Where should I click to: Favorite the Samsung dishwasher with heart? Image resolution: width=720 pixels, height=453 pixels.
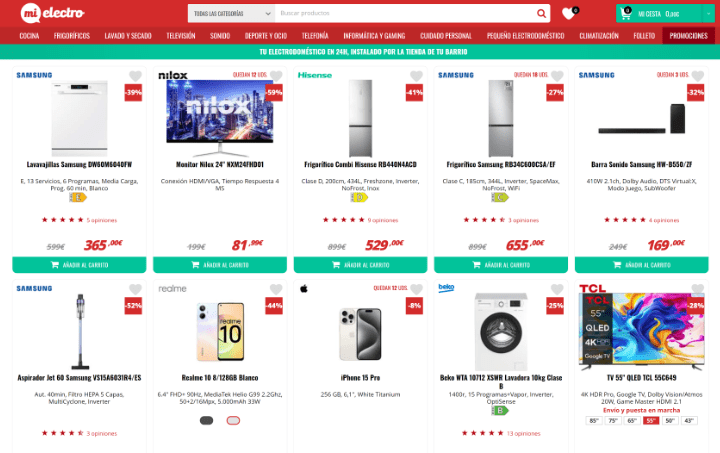pos(135,76)
